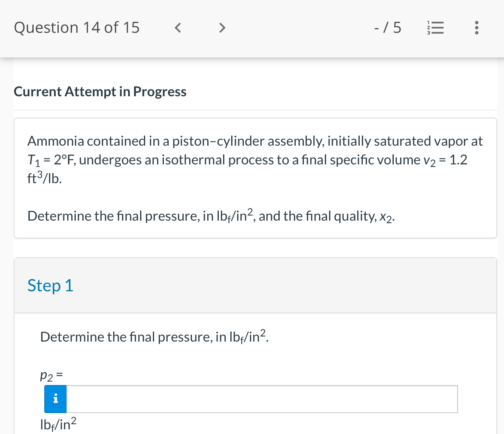Select the Step 1 section header
Screen dimensions: 504x434
tap(50, 285)
